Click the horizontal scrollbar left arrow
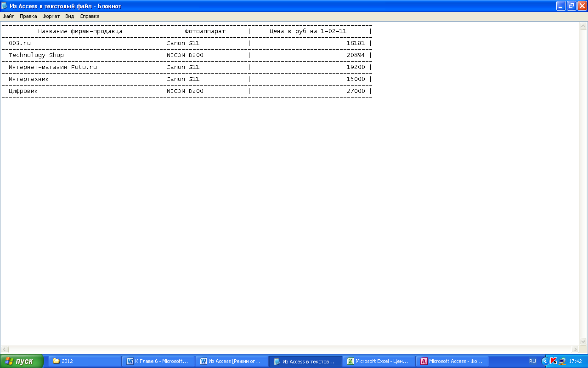Viewport: 588px width, 368px height. coord(4,350)
